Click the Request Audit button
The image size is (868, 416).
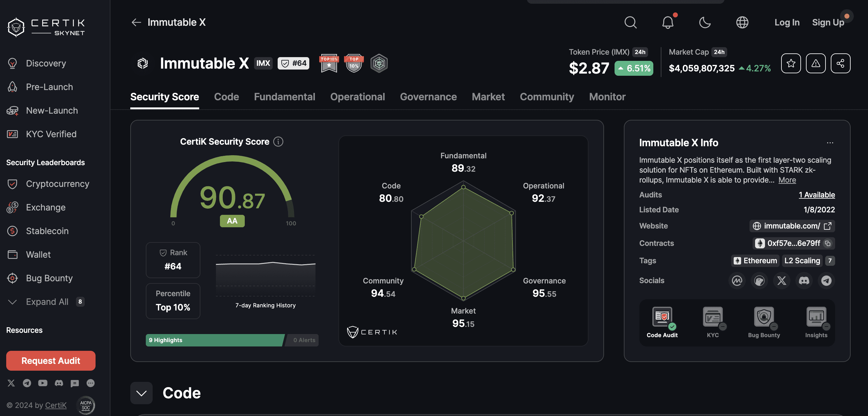pyautogui.click(x=51, y=361)
